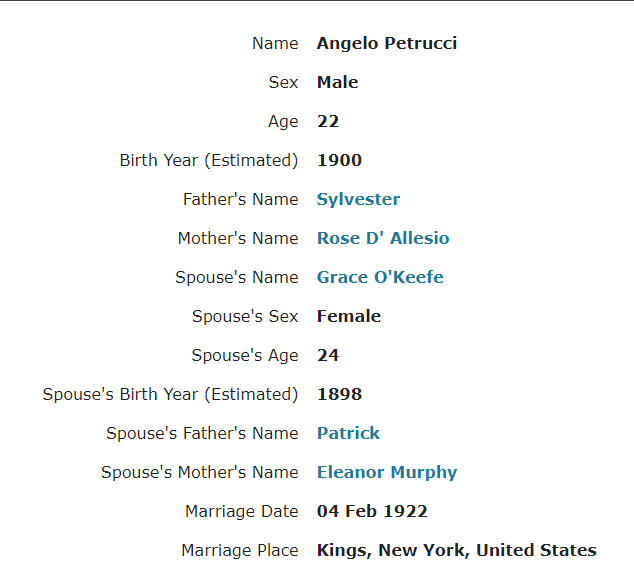Click the Kings, New York marriage place
634x575 pixels.
(456, 550)
